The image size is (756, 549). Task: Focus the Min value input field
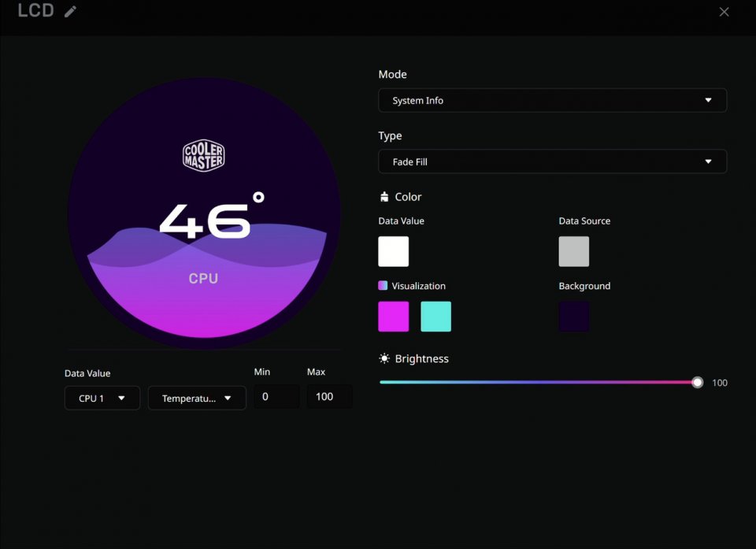(x=276, y=397)
